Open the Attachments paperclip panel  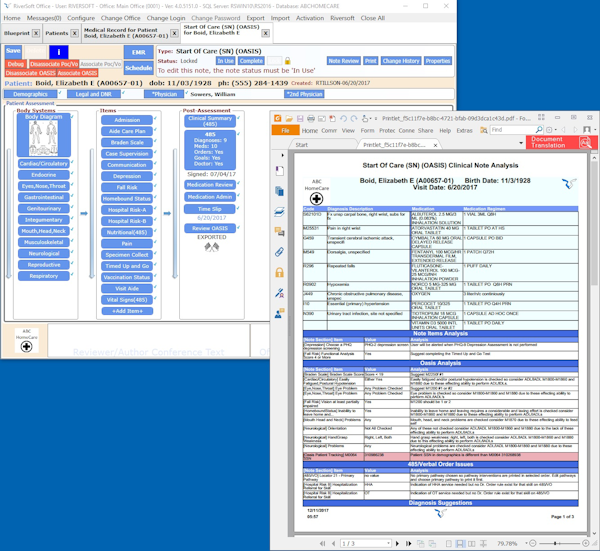(280, 252)
